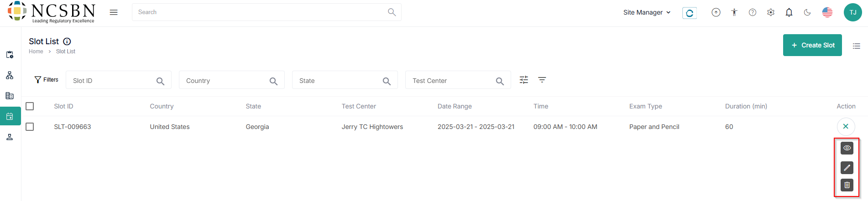Expand the hamburger navigation menu
The image size is (868, 201).
click(x=114, y=12)
